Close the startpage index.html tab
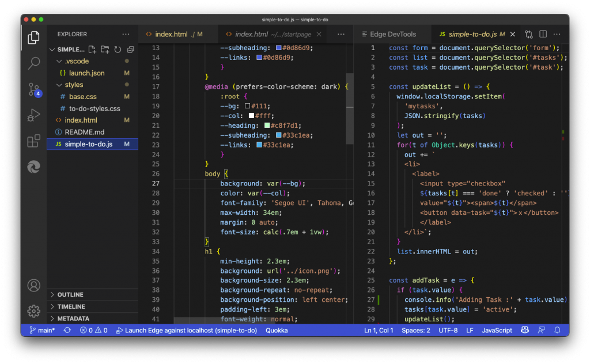This screenshot has width=590, height=364. (319, 34)
